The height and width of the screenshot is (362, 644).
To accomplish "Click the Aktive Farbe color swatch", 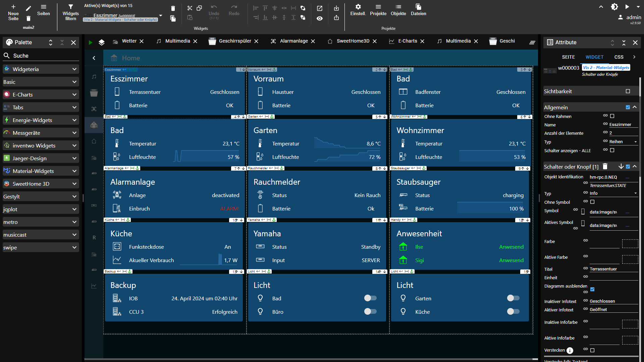I will pyautogui.click(x=630, y=259).
